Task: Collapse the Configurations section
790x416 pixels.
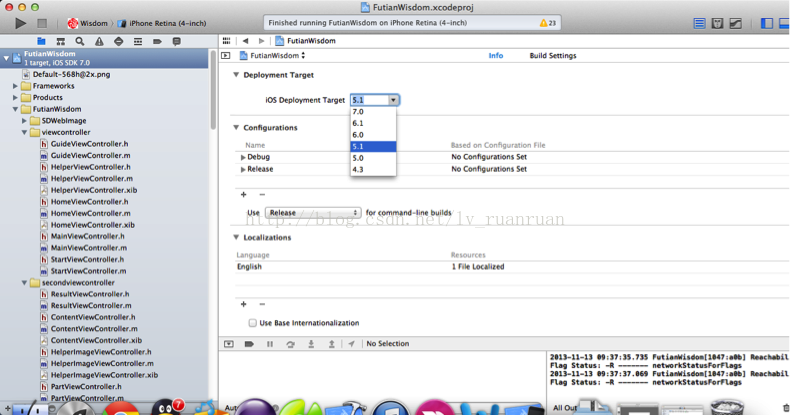Action: click(x=236, y=127)
